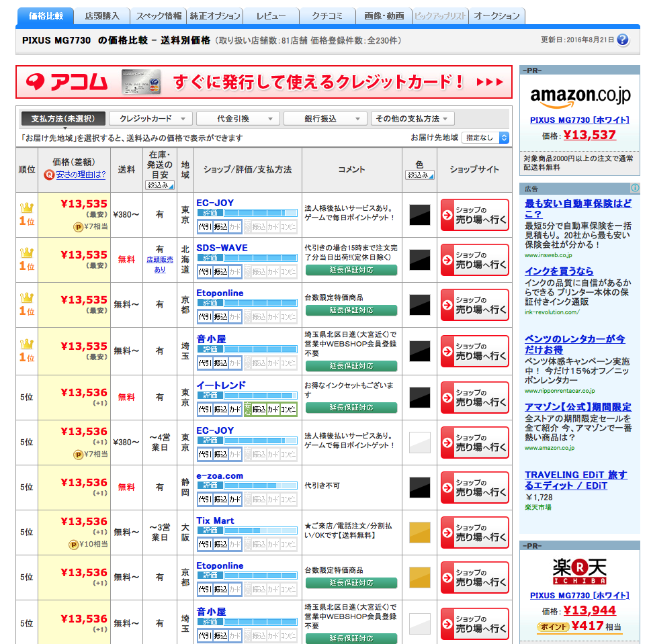Screen dimensions: 649x644
Task: Click ショップの売り場へ行く for Tix Mart
Action: tap(475, 533)
